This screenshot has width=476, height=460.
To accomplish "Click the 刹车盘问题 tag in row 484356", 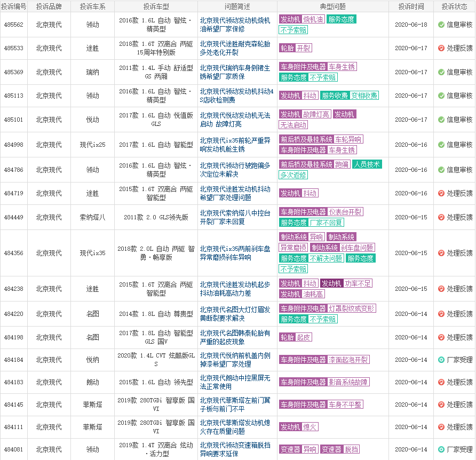I will tap(357, 248).
